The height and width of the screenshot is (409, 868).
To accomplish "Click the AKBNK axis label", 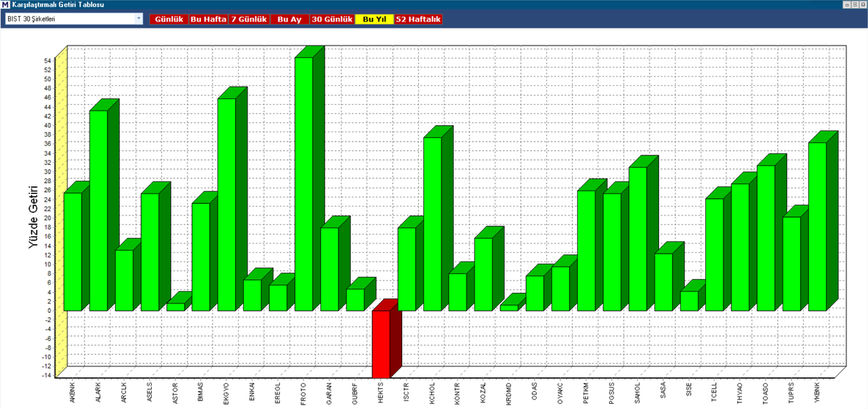I will 72,391.
